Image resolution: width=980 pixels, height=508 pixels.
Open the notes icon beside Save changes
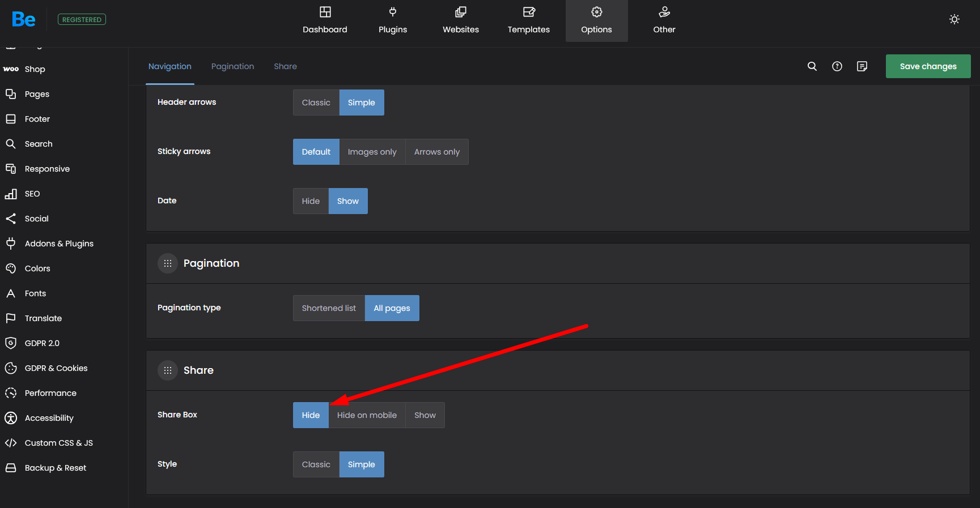point(862,66)
